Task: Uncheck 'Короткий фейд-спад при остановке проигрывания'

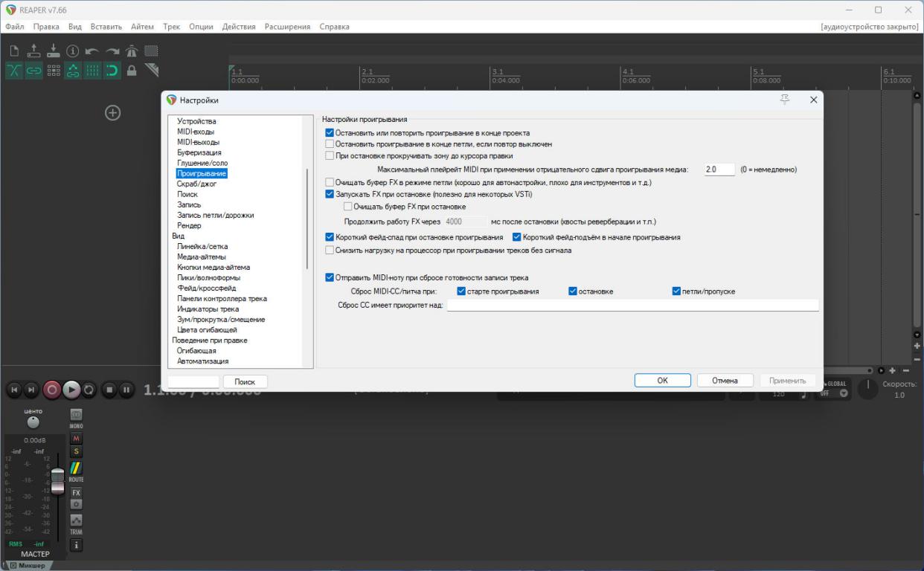Action: (330, 237)
